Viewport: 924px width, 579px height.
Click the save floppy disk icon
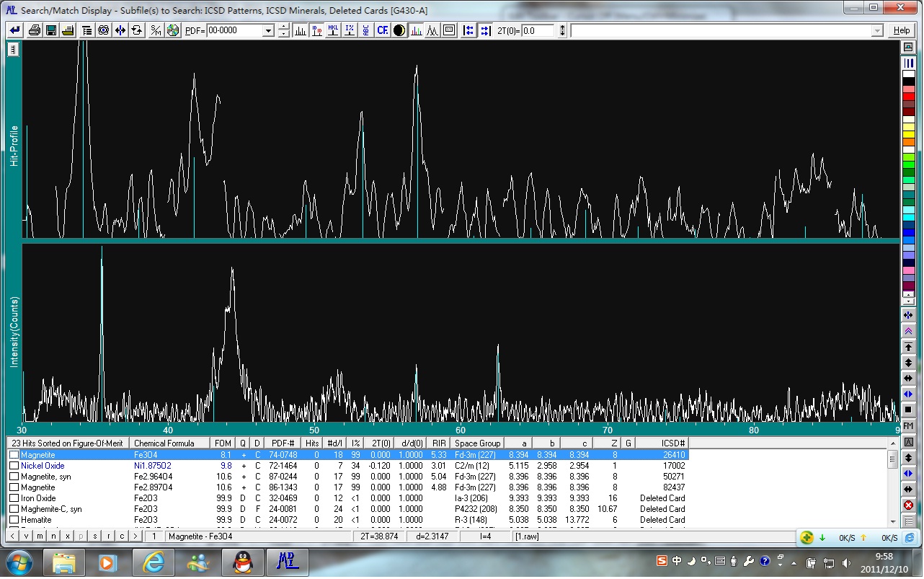[51, 30]
